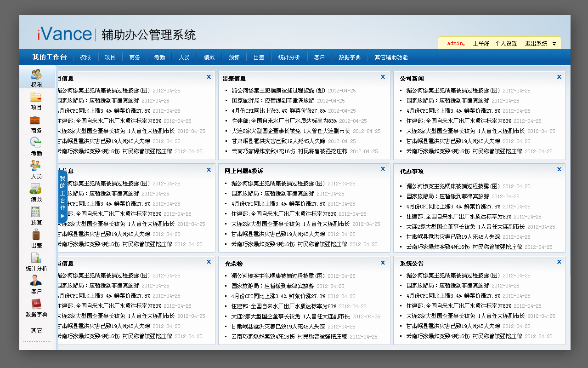Open 商务 in the top navigation bar
The image size is (588, 368).
[x=135, y=57]
